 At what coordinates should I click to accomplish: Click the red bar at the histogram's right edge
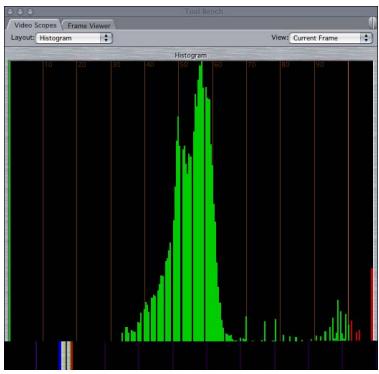pyautogui.click(x=373, y=304)
